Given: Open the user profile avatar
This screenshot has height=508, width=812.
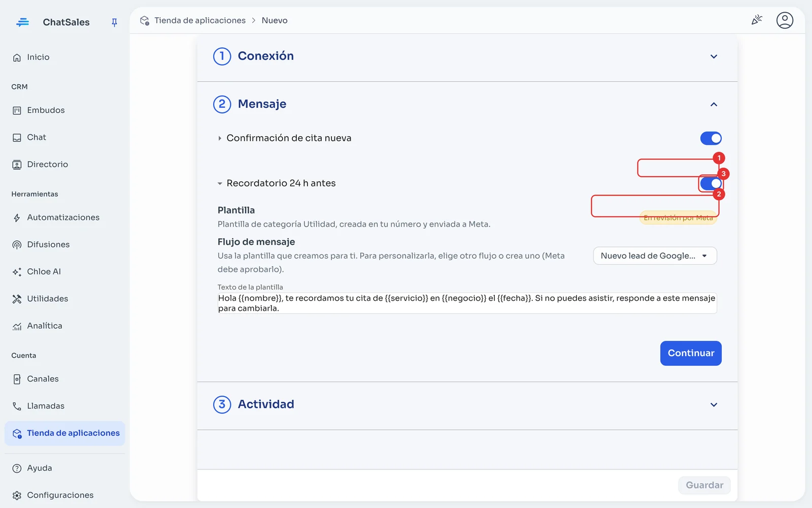Looking at the screenshot, I should pyautogui.click(x=785, y=20).
